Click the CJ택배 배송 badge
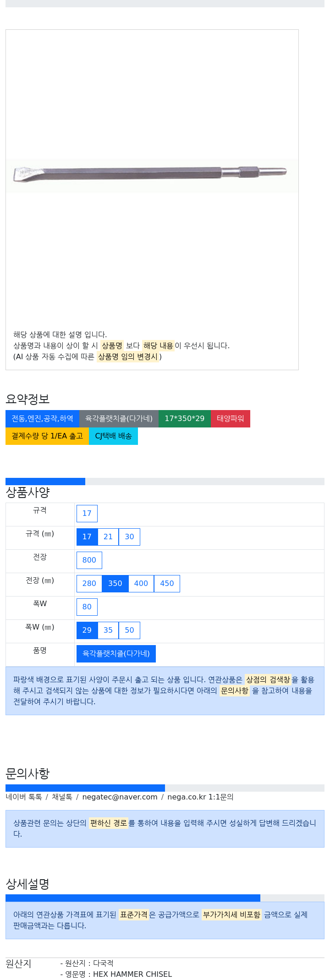The image size is (330, 980). pyautogui.click(x=113, y=436)
